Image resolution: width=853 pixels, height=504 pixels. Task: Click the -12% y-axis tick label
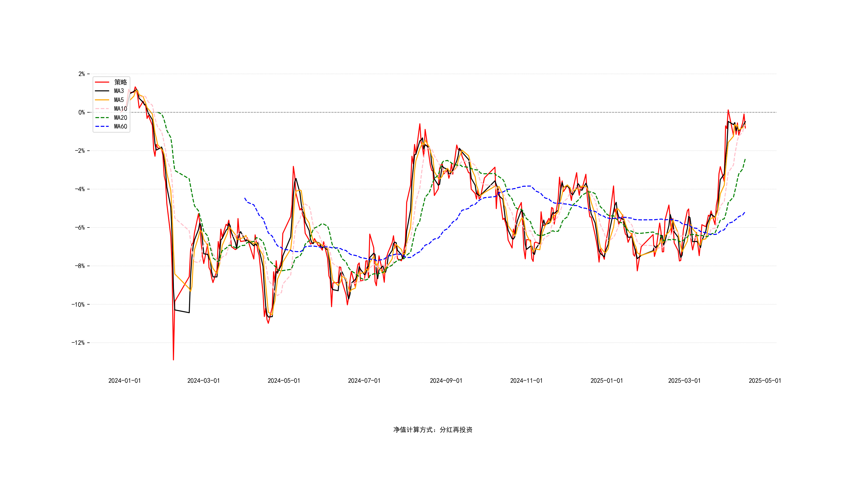click(x=78, y=343)
